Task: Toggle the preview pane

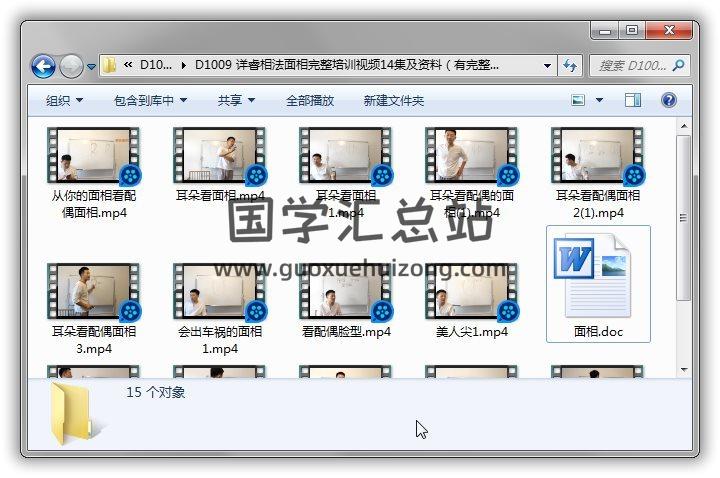Action: pos(633,100)
